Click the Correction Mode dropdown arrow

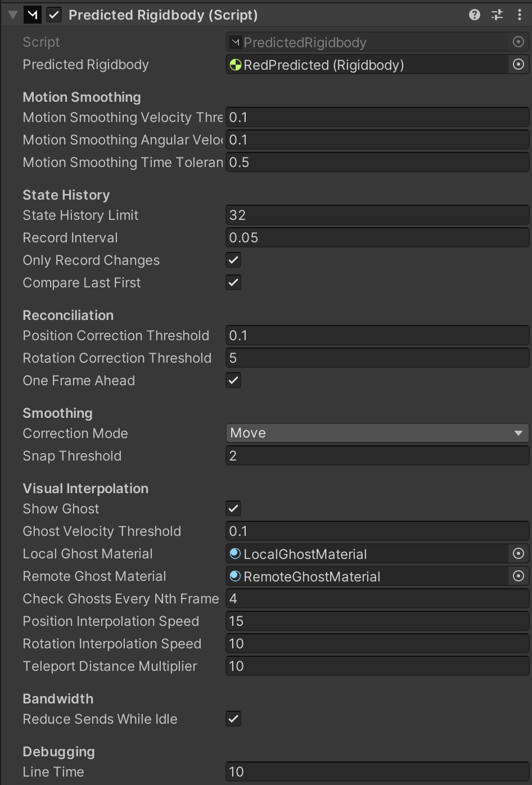click(x=518, y=433)
